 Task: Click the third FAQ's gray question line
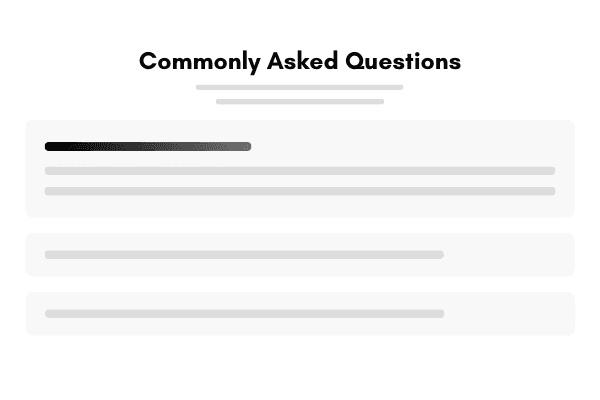pos(244,314)
